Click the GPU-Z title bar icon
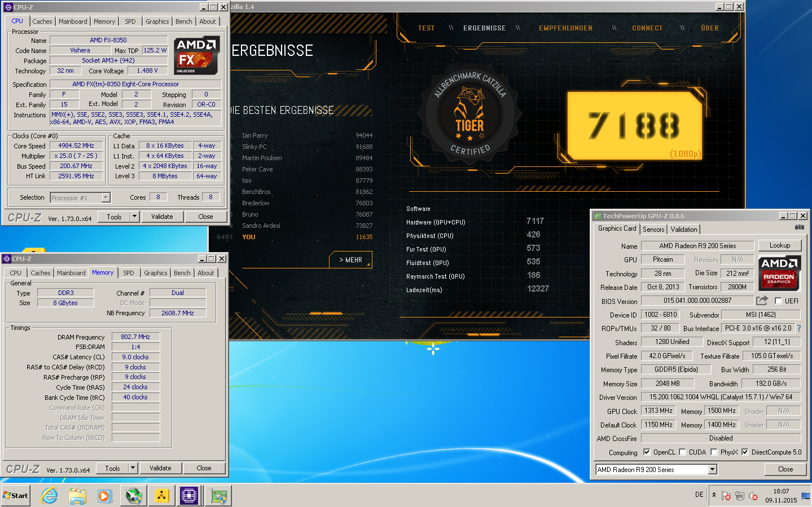This screenshot has width=812, height=507. click(x=598, y=216)
